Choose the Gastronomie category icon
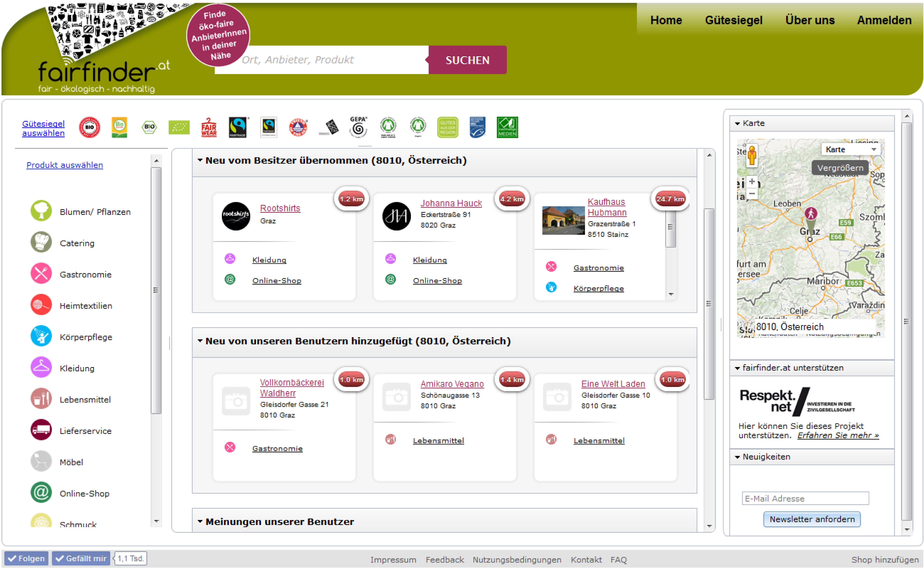Image resolution: width=924 pixels, height=569 pixels. [x=41, y=274]
